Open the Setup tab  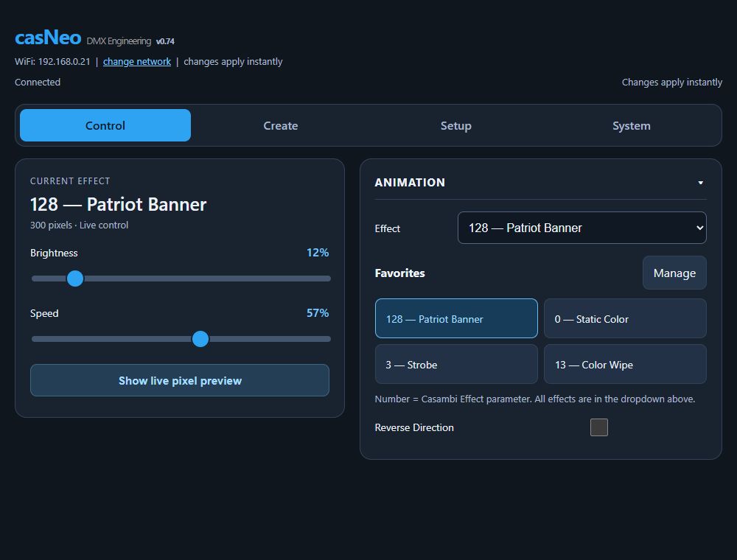[456, 125]
